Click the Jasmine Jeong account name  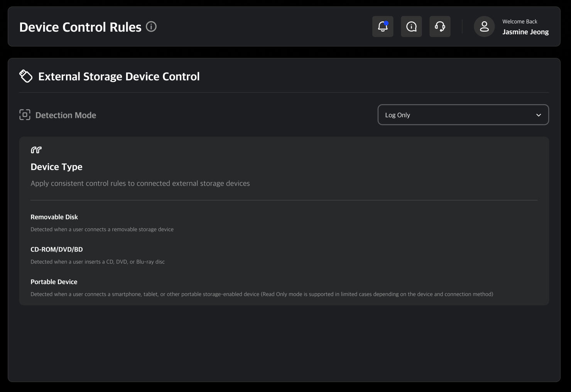pos(525,32)
